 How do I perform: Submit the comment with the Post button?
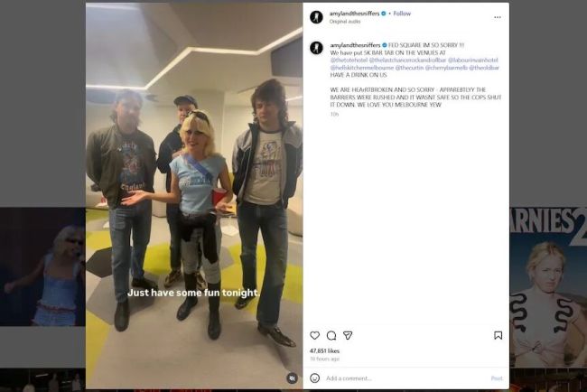(x=497, y=378)
